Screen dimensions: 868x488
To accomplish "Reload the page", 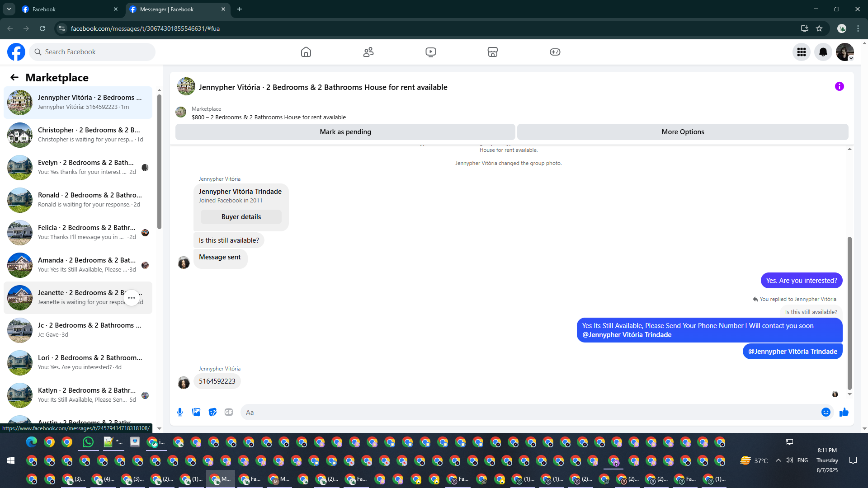I will pos(42,28).
